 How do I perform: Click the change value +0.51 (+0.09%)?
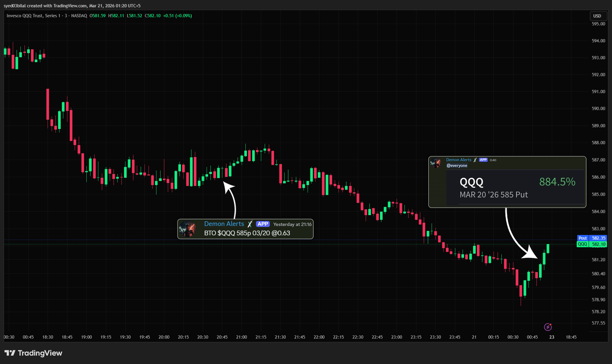point(177,16)
